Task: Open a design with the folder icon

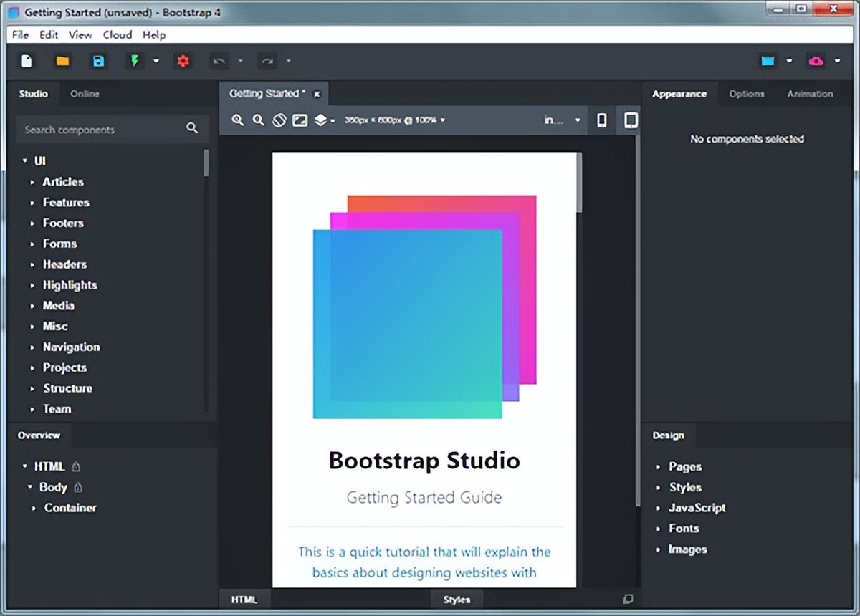Action: (62, 62)
